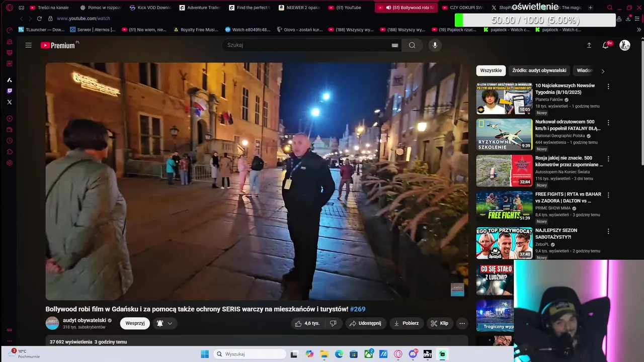Open the GX Control icon in sidebar
This screenshot has width=644, height=362.
(9, 30)
